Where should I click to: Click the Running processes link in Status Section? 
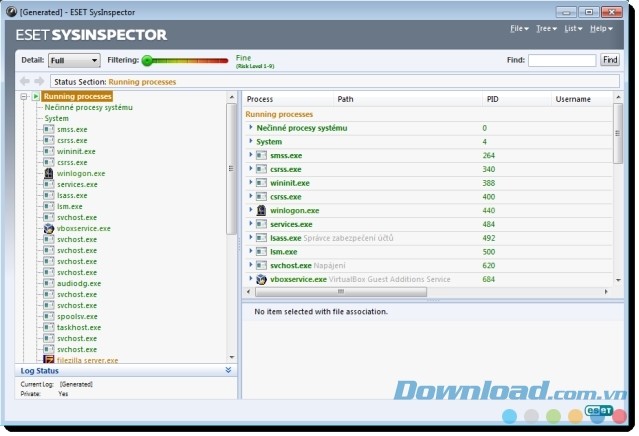coord(142,82)
